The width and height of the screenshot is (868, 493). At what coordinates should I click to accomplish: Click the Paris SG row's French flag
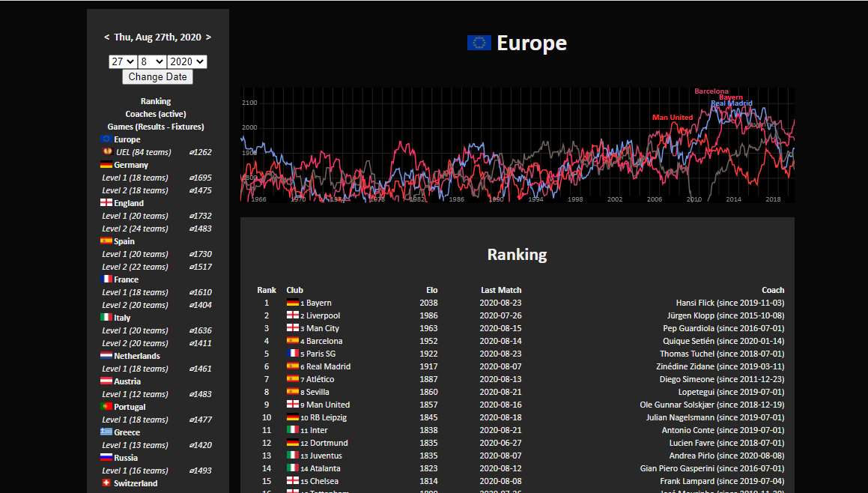[x=293, y=354]
